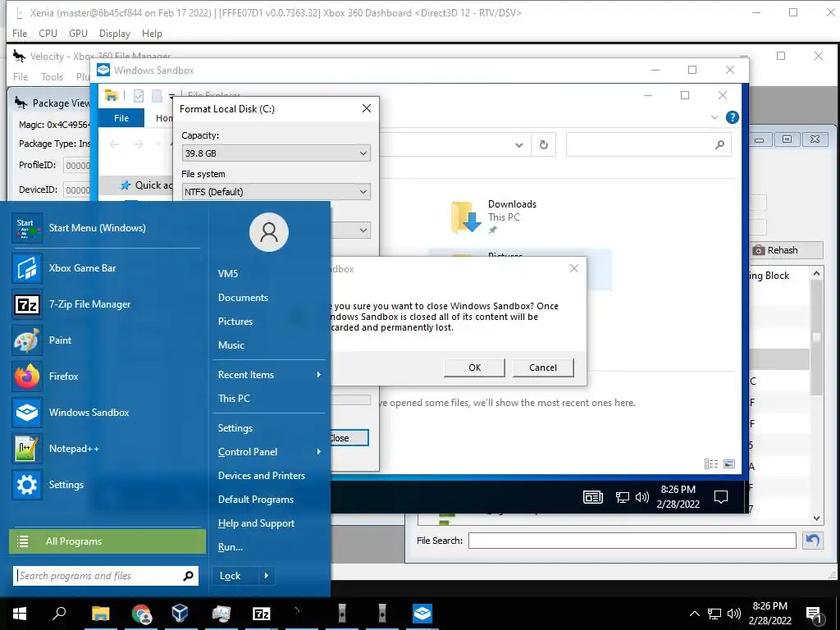Click the blue undo arrow by File Search

[813, 541]
